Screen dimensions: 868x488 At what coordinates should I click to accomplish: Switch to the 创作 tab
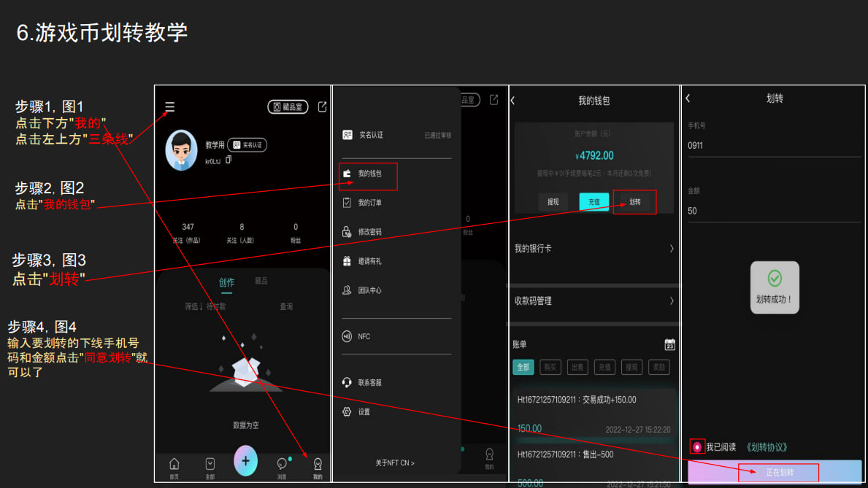click(x=226, y=282)
